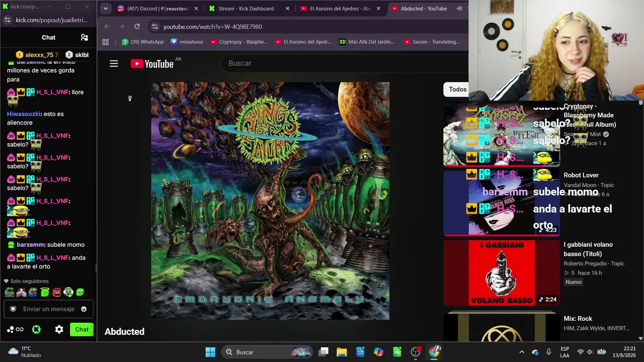The width and height of the screenshot is (644, 362).
Task: View site information in Kick popout window
Action: pyautogui.click(x=7, y=20)
